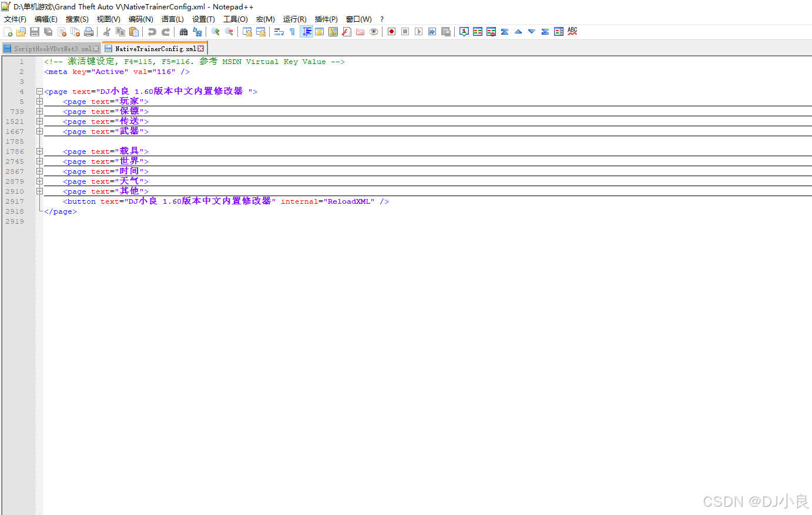The height and width of the screenshot is (515, 812).
Task: Expand the 世界 page fold marker
Action: 39,161
